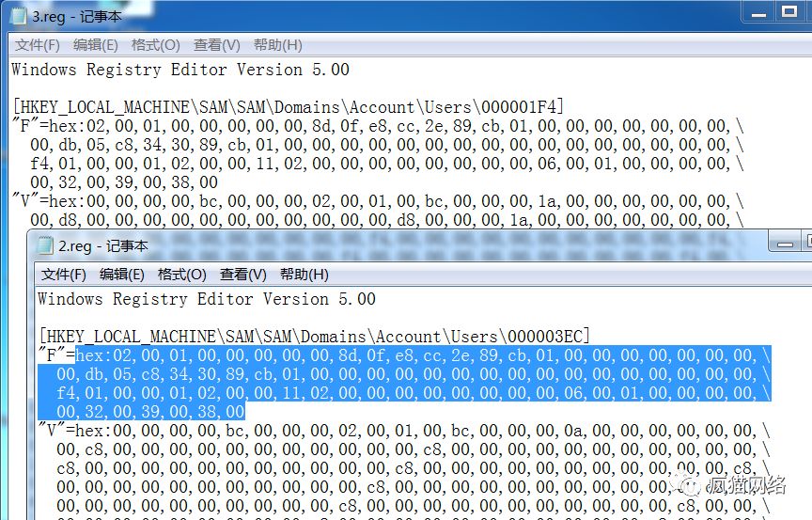The height and width of the screenshot is (520, 812).
Task: Open 查看(V) menu in 3.reg window
Action: pyautogui.click(x=216, y=45)
